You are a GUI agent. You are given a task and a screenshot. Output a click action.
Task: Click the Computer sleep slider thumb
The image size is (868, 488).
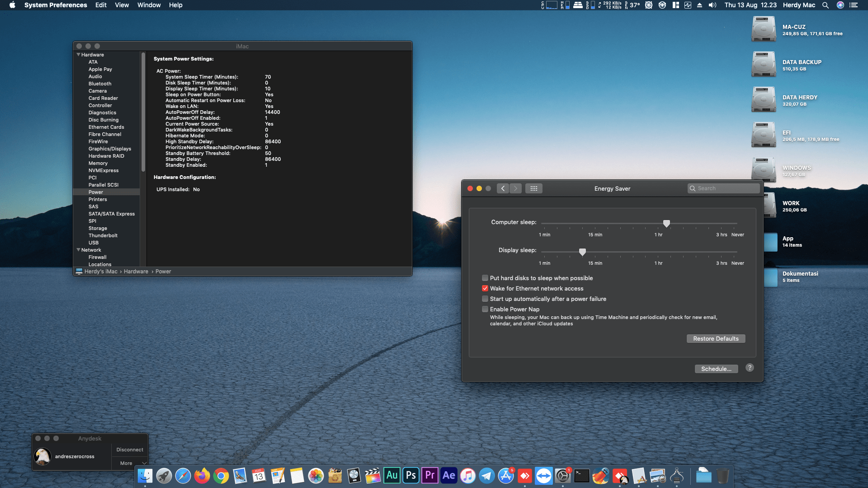[666, 223]
